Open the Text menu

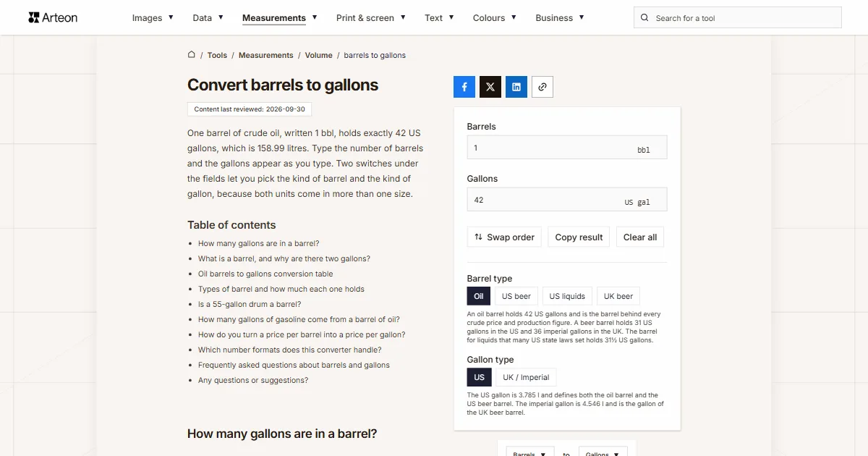pyautogui.click(x=440, y=18)
